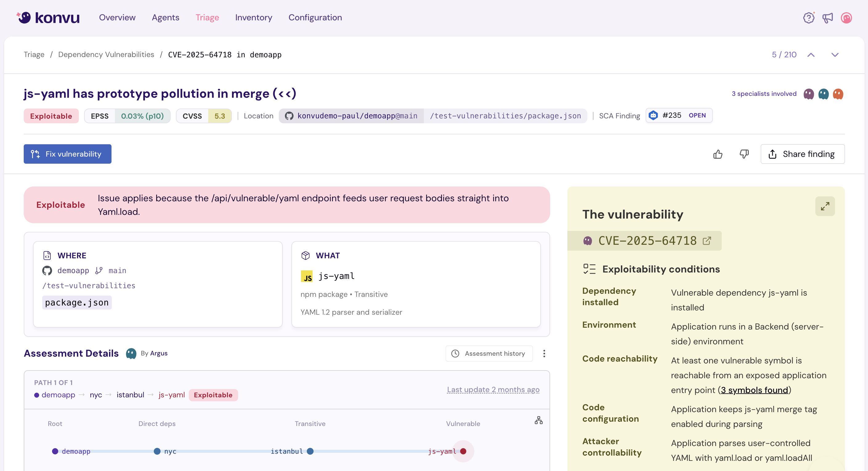868x471 pixels.
Task: Click the orange specialist avatar
Action: click(838, 94)
